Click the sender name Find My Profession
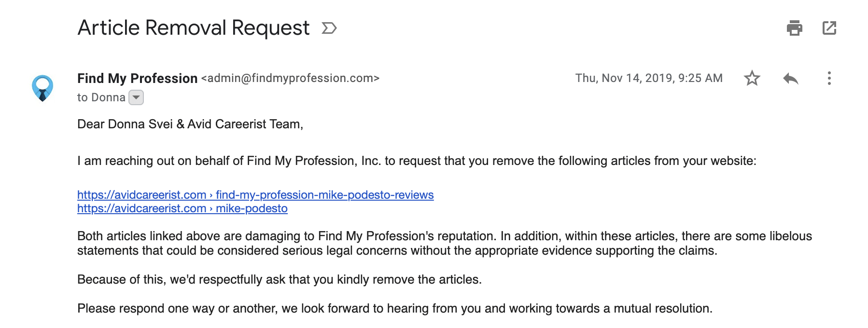 [x=138, y=78]
